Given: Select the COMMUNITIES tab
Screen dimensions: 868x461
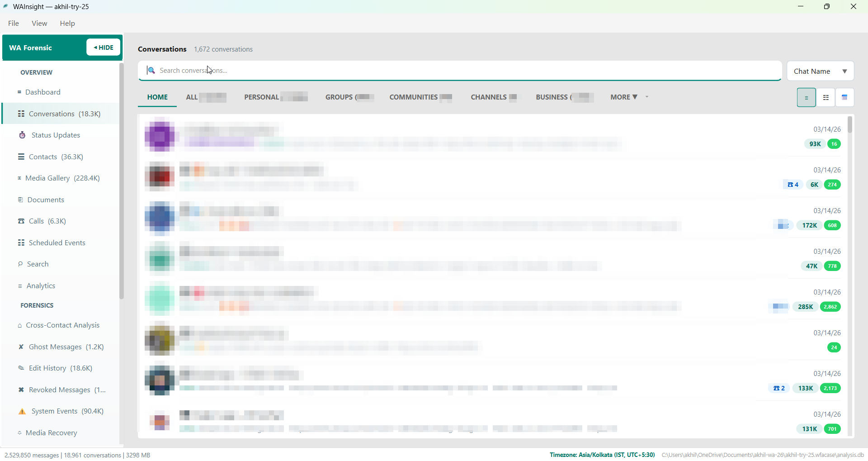Looking at the screenshot, I should 421,97.
